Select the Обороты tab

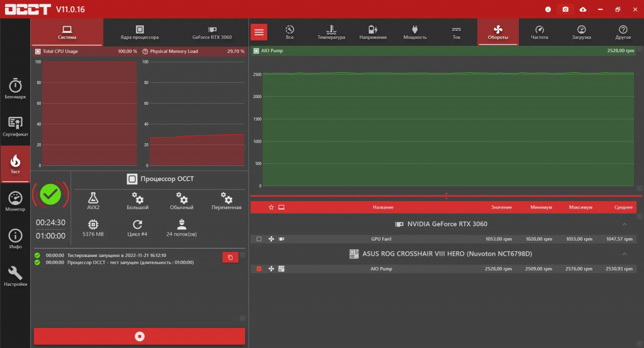pyautogui.click(x=498, y=32)
